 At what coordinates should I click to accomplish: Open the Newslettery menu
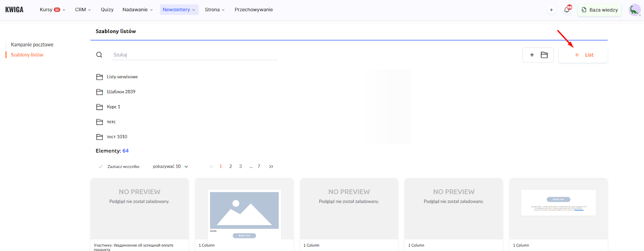[x=179, y=10]
